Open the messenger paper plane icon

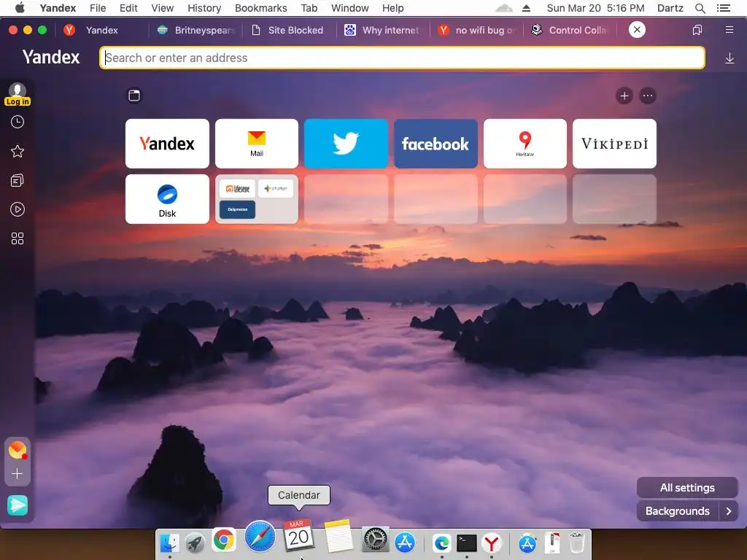[x=18, y=505]
